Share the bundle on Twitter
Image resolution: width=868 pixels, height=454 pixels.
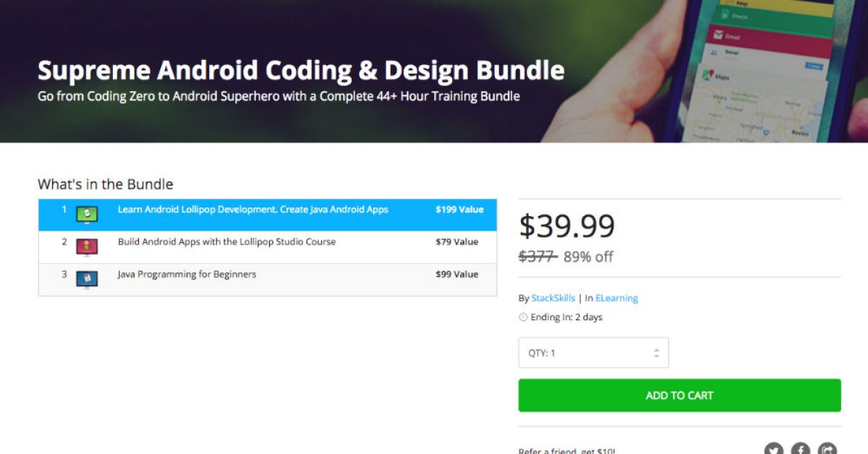click(774, 450)
